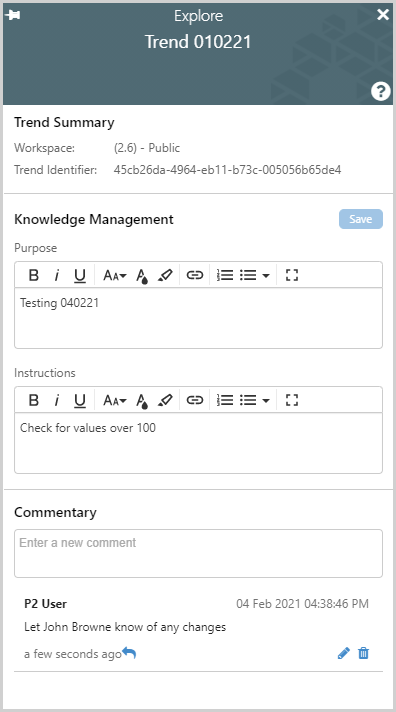
Task: Pin the Explore panel with pin icon
Action: point(13,15)
